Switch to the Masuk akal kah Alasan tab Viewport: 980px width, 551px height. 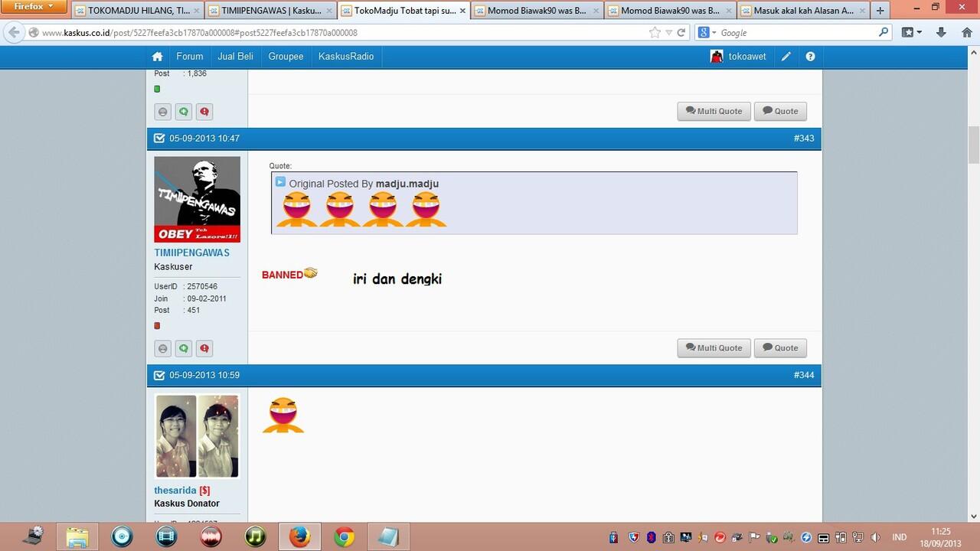click(803, 11)
